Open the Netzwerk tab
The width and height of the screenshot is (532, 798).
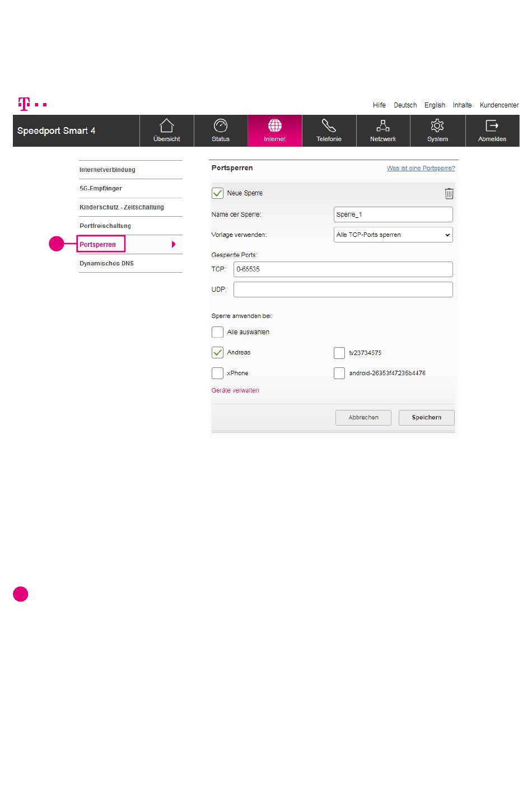383,131
